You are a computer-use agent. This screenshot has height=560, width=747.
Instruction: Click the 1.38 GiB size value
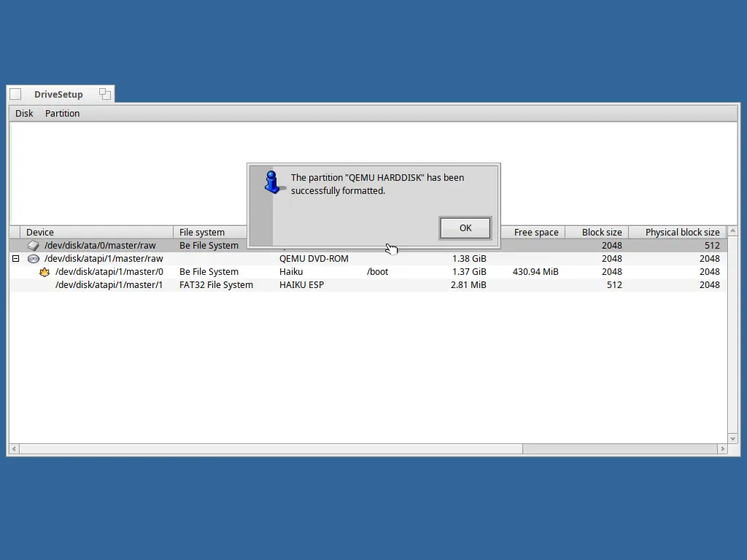point(469,259)
